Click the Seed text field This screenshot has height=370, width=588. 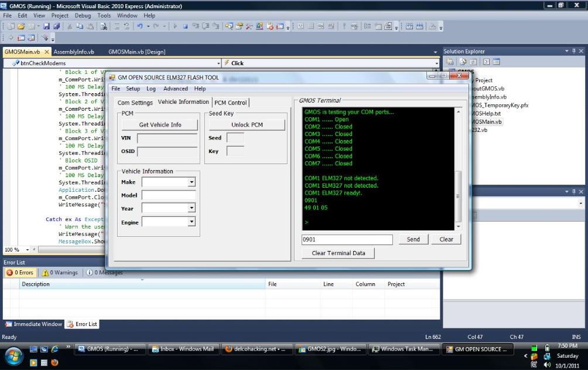click(235, 138)
